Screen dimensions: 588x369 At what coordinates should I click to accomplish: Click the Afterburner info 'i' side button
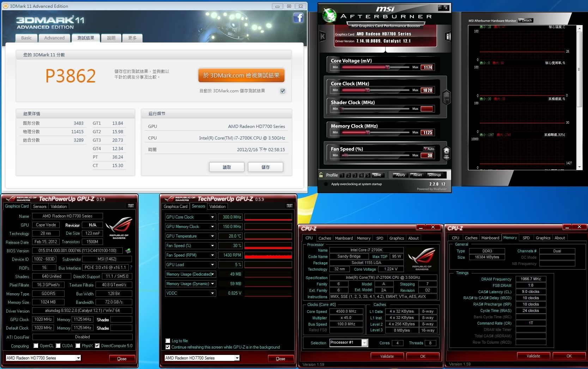click(448, 36)
